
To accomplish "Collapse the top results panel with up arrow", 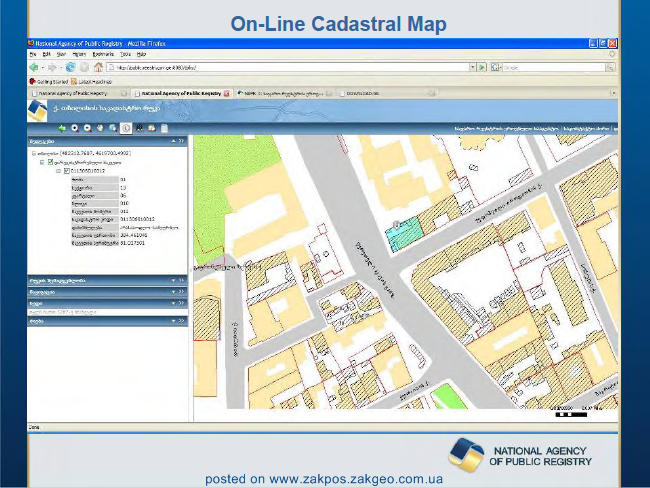I will [173, 141].
